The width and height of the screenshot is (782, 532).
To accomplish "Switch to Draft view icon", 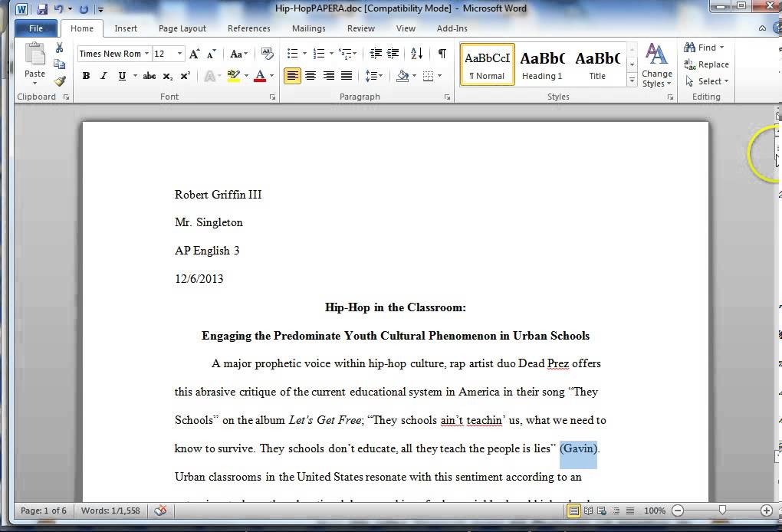I will pyautogui.click(x=630, y=511).
